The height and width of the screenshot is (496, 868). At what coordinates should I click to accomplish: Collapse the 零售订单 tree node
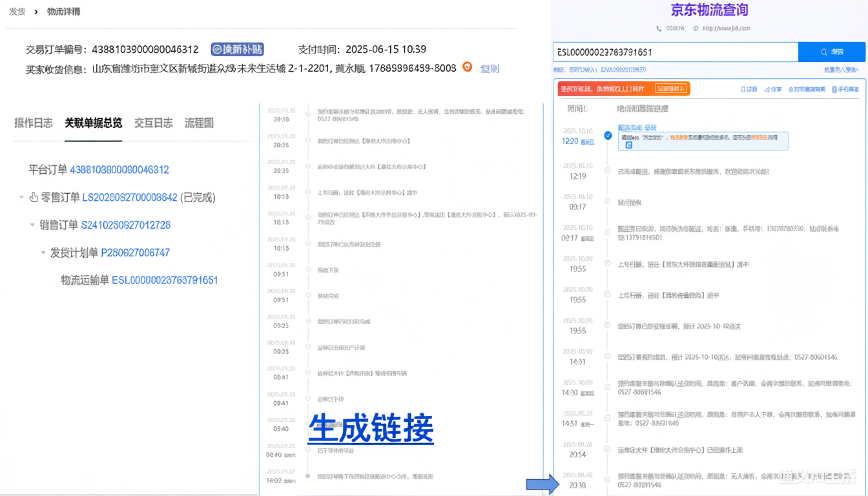click(x=21, y=198)
